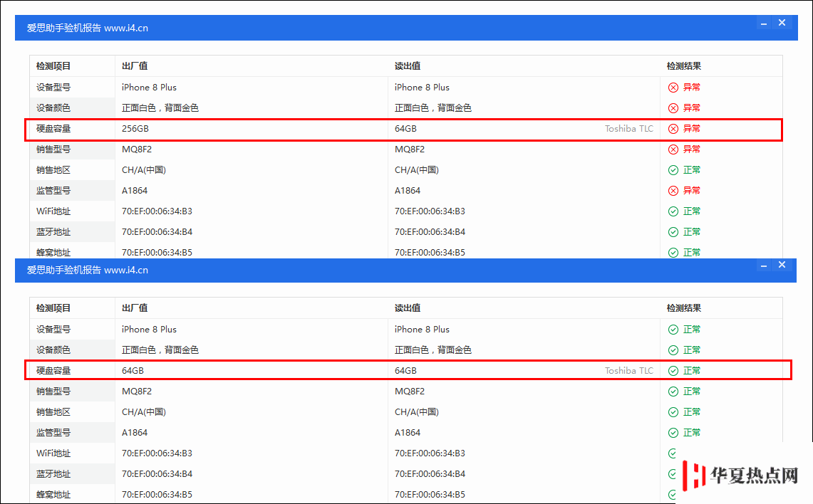Click abnormal icon in upper report's 设备型号 row
The width and height of the screenshot is (813, 504).
673,88
